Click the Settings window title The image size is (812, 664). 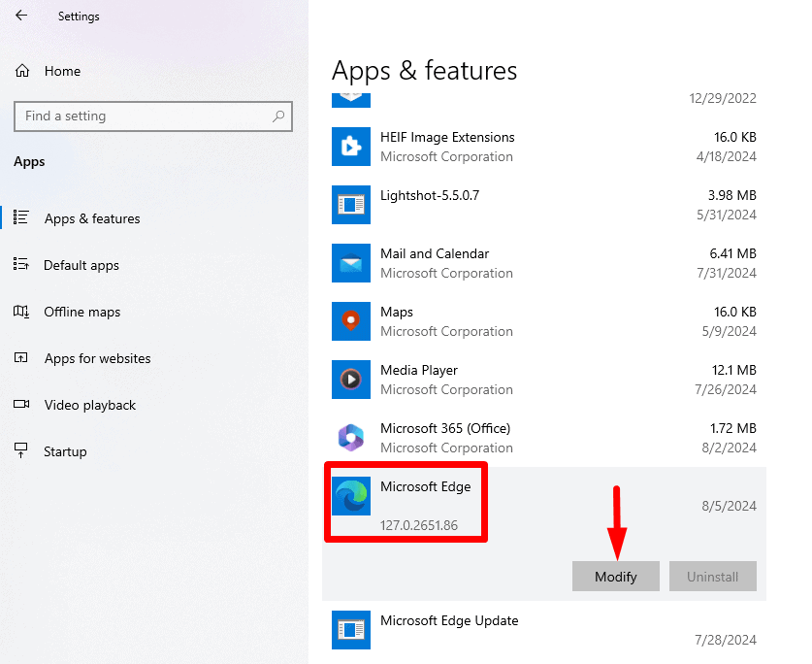point(79,17)
